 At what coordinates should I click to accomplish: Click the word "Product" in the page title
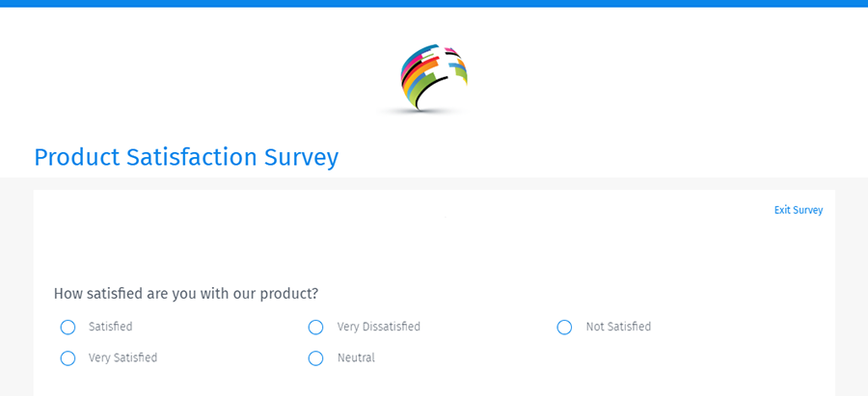click(x=76, y=157)
